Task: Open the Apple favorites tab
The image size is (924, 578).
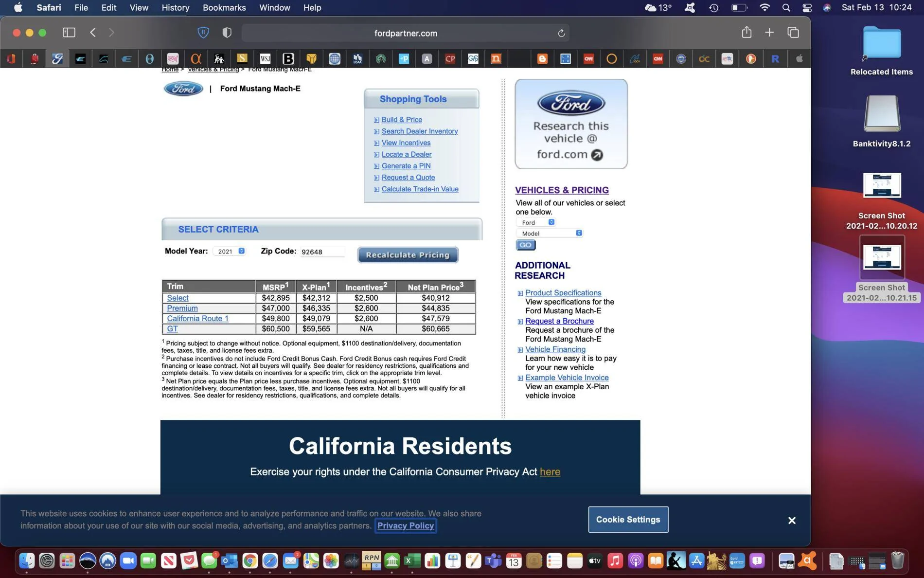Action: coord(799,59)
